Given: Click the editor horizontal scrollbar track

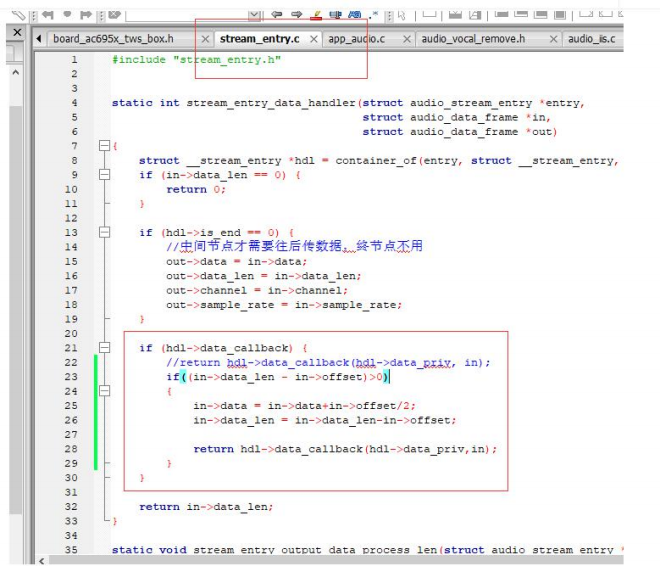Looking at the screenshot, I should point(336,561).
